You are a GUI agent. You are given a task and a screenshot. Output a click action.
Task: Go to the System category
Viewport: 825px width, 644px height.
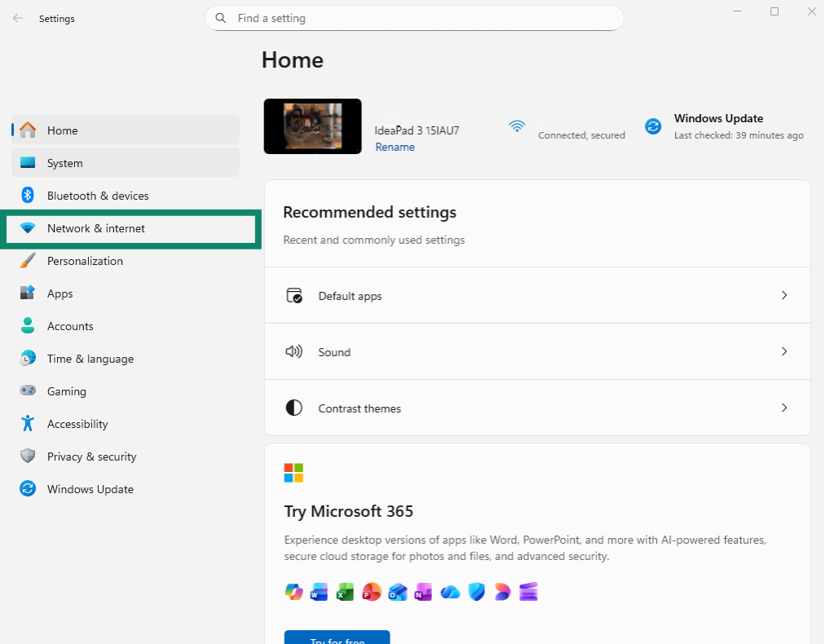pyautogui.click(x=126, y=162)
